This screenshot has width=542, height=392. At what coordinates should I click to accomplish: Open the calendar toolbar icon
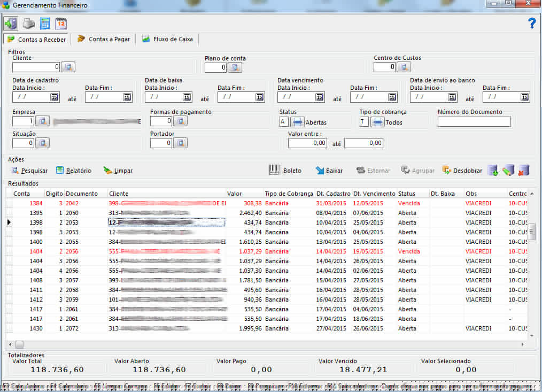click(x=61, y=24)
